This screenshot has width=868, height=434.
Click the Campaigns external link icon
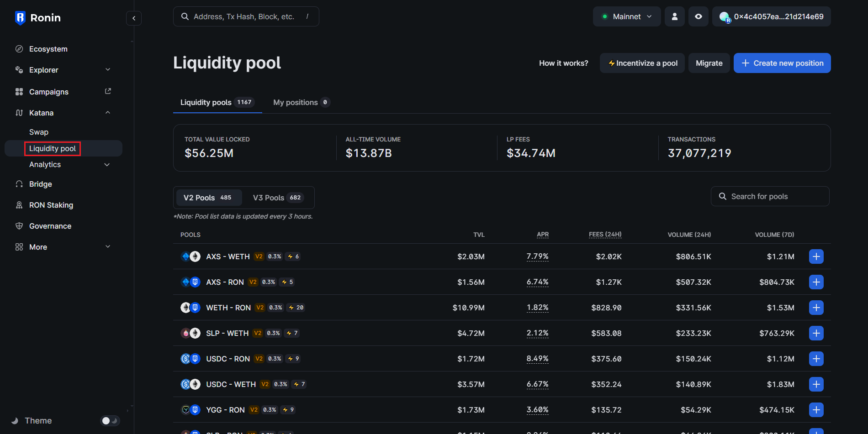[x=108, y=91]
